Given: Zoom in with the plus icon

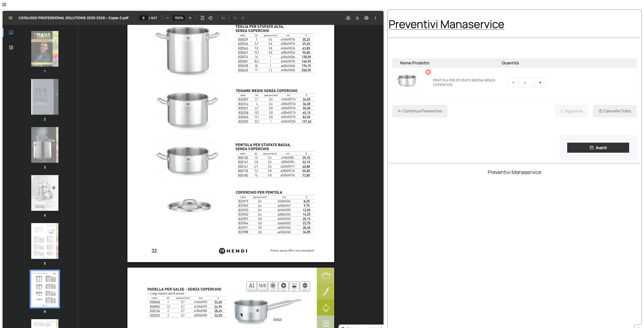Looking at the screenshot, I should pos(190,18).
